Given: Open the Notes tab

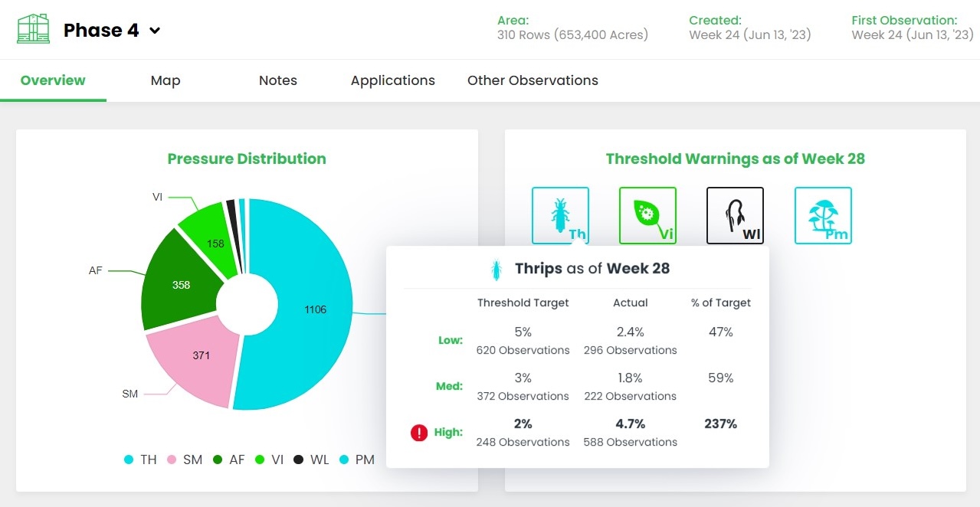Looking at the screenshot, I should pos(277,80).
